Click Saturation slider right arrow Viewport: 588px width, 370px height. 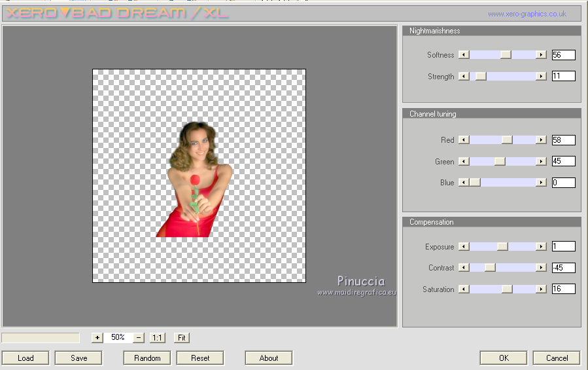pyautogui.click(x=541, y=289)
